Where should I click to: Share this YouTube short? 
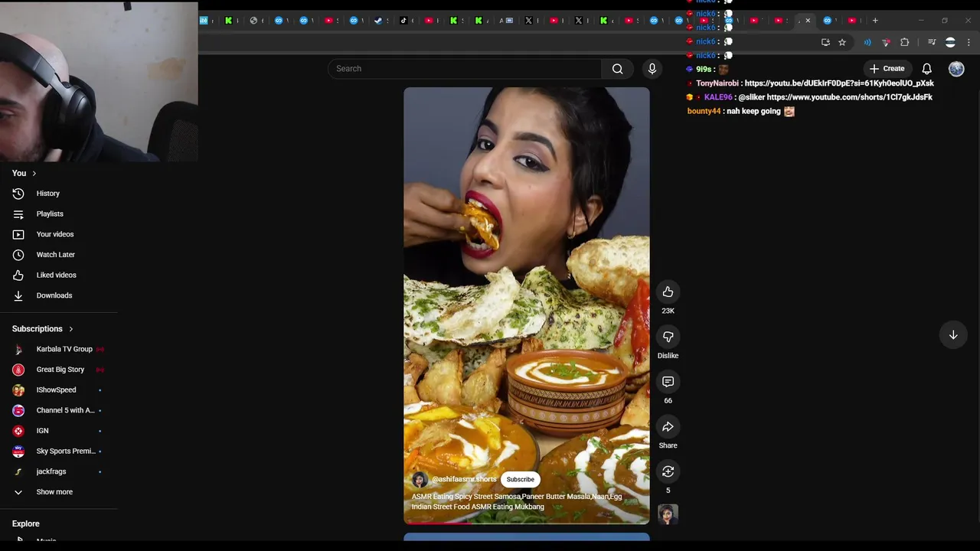tap(668, 427)
